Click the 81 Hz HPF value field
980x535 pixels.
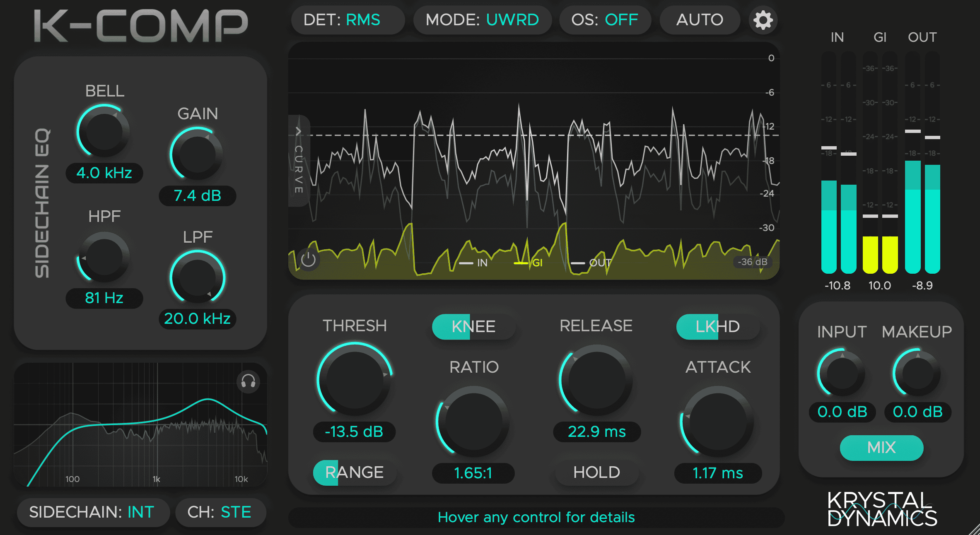pyautogui.click(x=104, y=298)
